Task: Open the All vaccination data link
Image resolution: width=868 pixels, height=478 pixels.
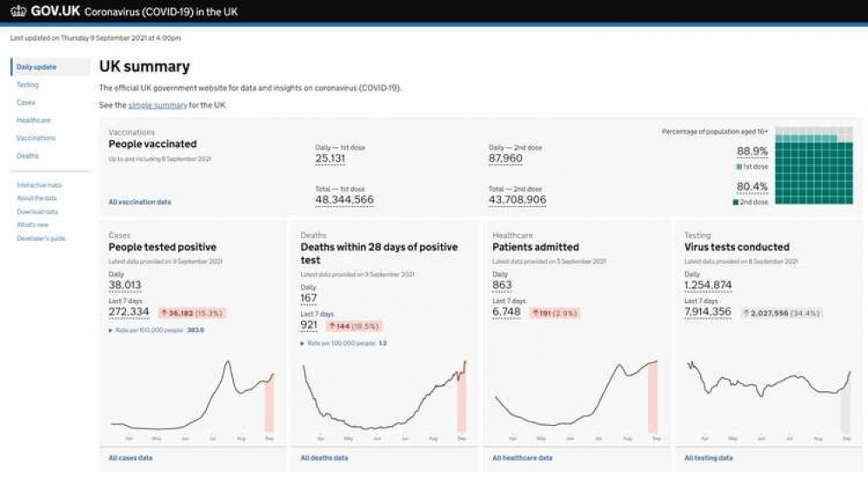Action: (x=139, y=202)
